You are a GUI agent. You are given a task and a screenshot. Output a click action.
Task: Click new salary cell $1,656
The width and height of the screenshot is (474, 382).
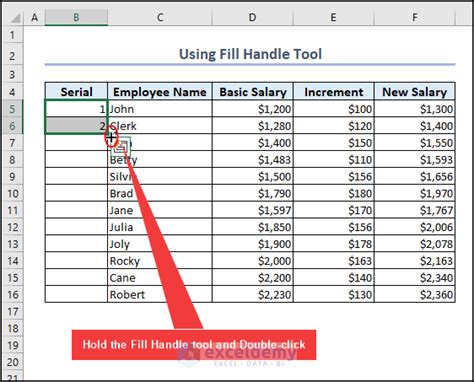coord(415,176)
